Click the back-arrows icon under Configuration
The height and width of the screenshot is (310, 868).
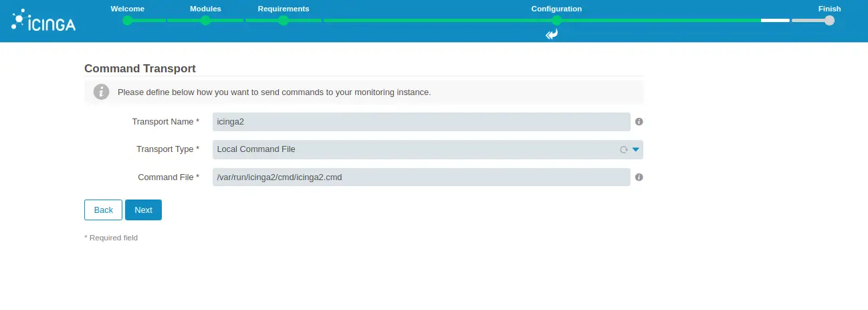(552, 34)
